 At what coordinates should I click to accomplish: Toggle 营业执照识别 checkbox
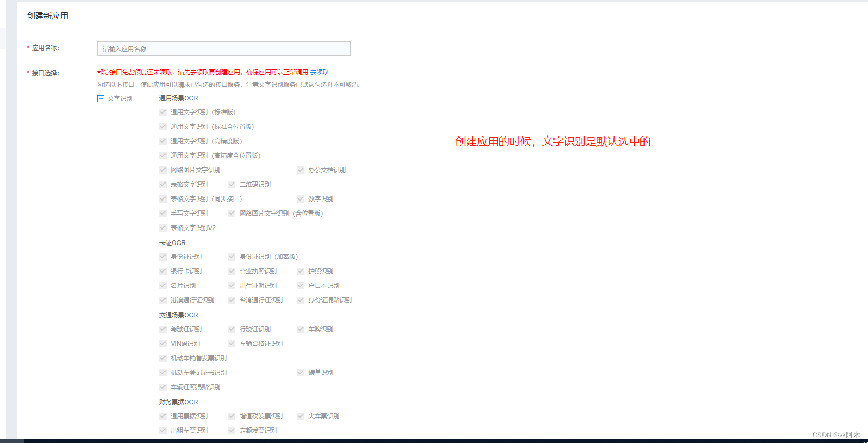coord(232,271)
